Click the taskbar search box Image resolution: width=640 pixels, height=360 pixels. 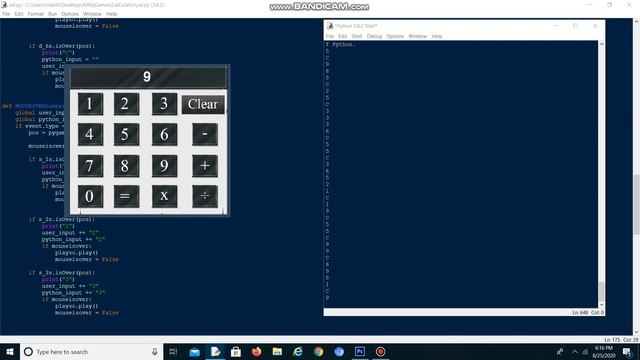click(91, 352)
